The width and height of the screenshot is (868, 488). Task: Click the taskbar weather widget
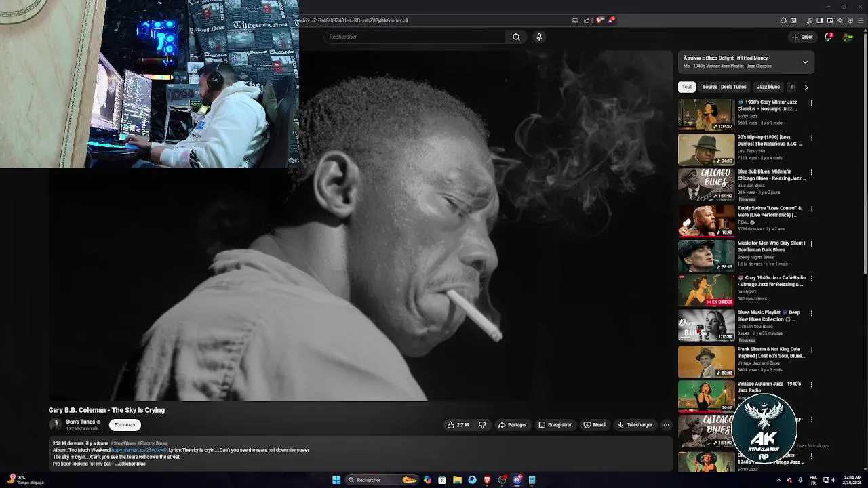tap(26, 480)
